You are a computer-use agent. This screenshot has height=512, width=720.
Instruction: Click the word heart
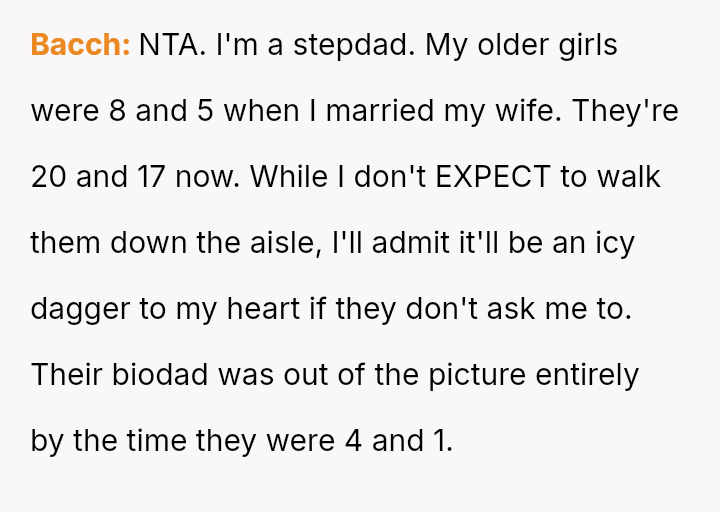click(261, 309)
